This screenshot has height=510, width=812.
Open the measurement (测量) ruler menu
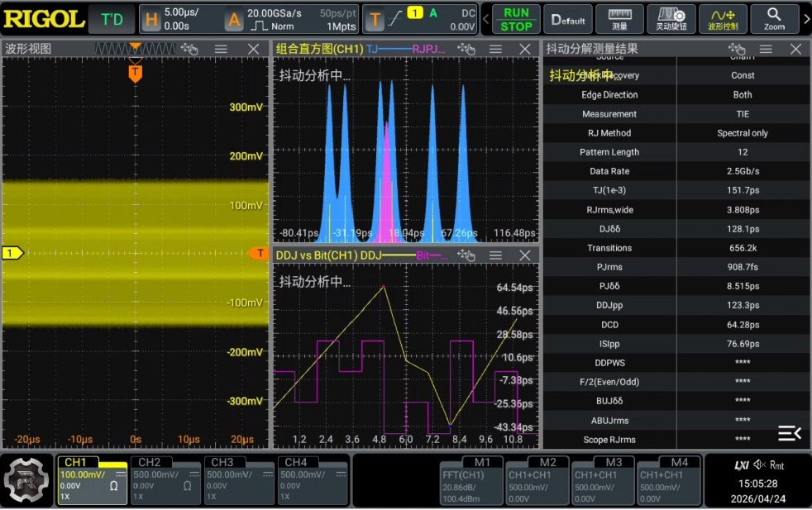619,19
